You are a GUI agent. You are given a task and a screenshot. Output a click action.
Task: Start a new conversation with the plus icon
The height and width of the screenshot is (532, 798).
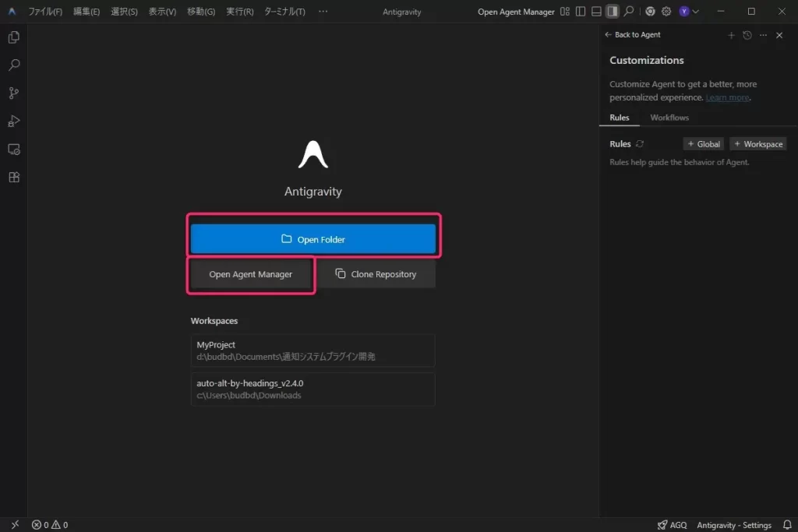[731, 35]
